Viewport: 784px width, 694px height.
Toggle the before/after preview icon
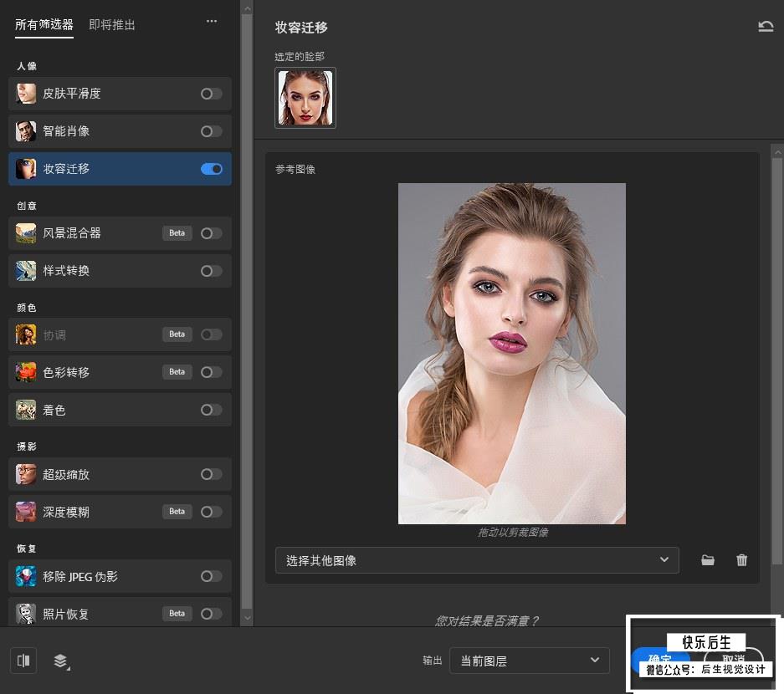[23, 661]
